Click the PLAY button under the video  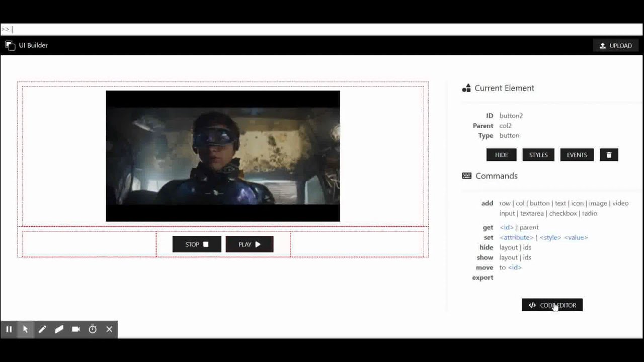point(250,244)
